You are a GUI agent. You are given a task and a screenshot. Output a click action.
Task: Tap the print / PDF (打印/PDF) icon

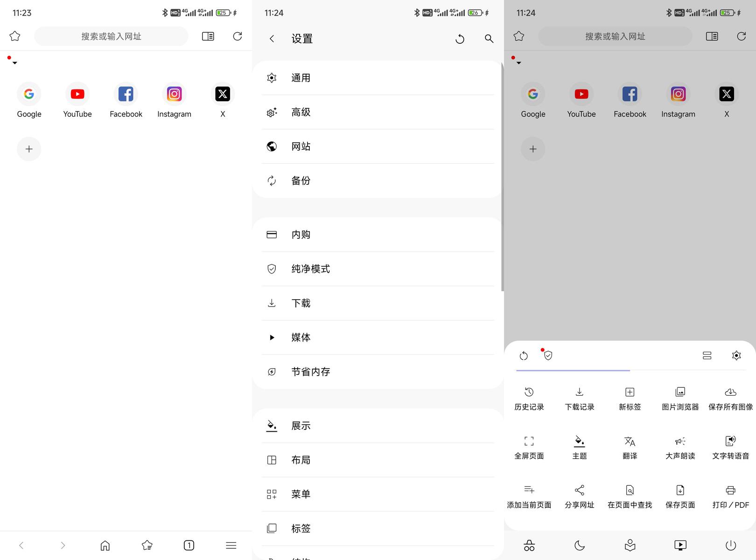point(730,496)
